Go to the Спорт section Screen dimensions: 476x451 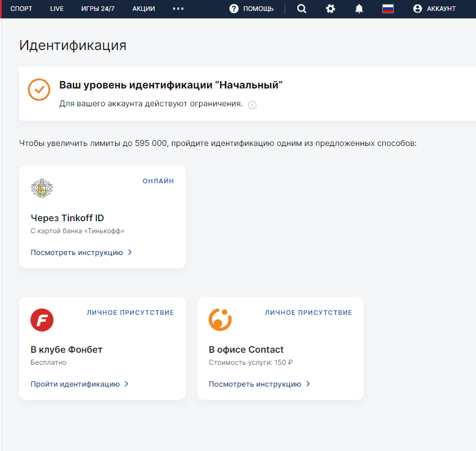[x=21, y=9]
